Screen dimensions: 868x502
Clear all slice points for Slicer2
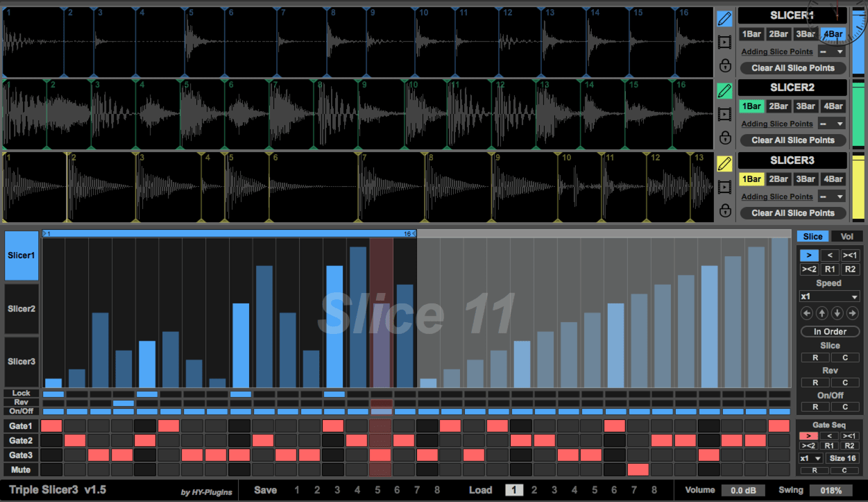click(x=793, y=140)
